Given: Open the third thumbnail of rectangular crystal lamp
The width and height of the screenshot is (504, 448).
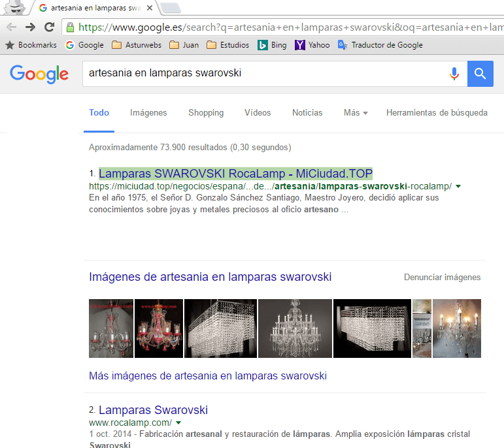Looking at the screenshot, I should pos(220,328).
